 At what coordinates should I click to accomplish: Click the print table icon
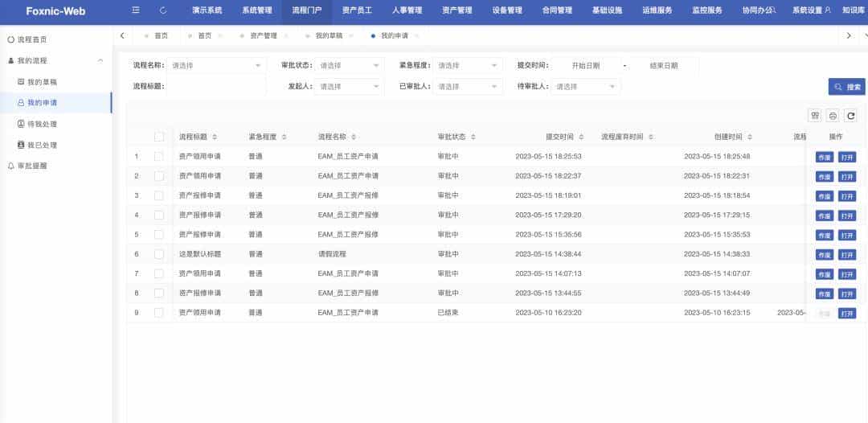coord(833,115)
